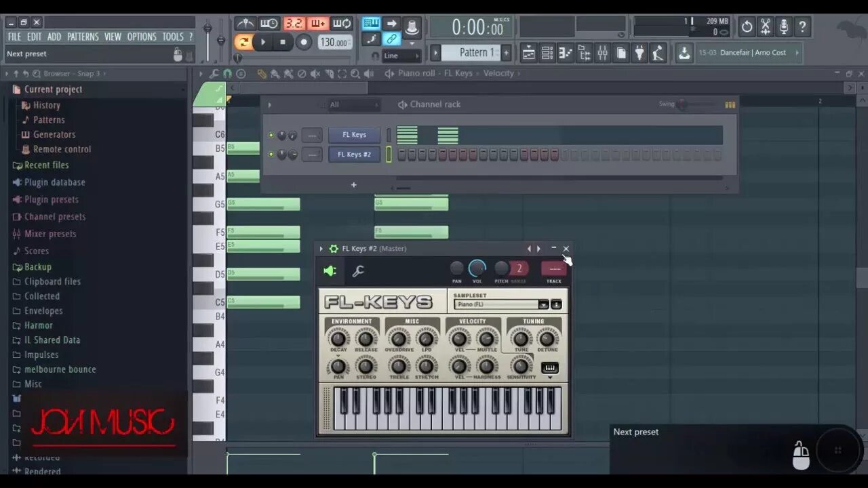Screen dimensions: 868x488
Task: Open the TOOLS menu
Action: click(x=173, y=37)
